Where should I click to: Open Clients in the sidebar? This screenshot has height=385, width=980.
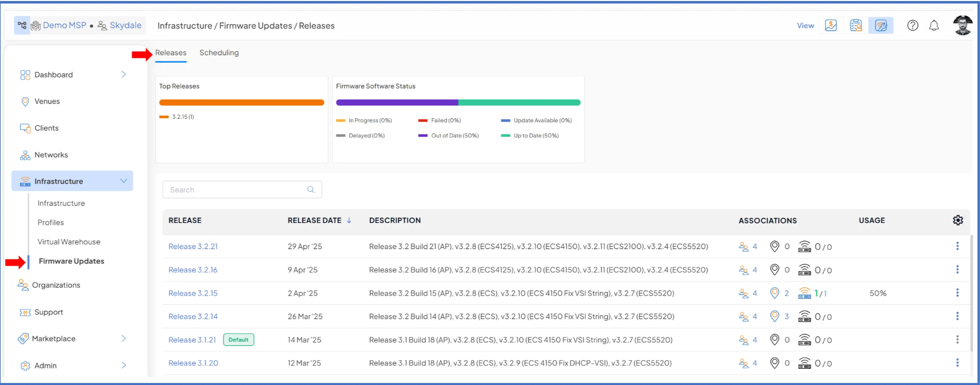(x=47, y=128)
